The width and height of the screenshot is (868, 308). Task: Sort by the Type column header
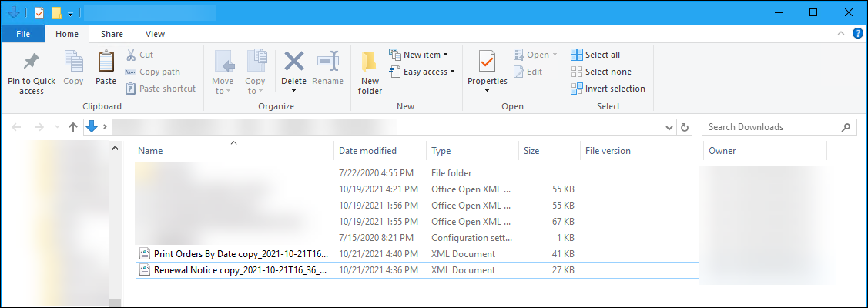(x=472, y=150)
